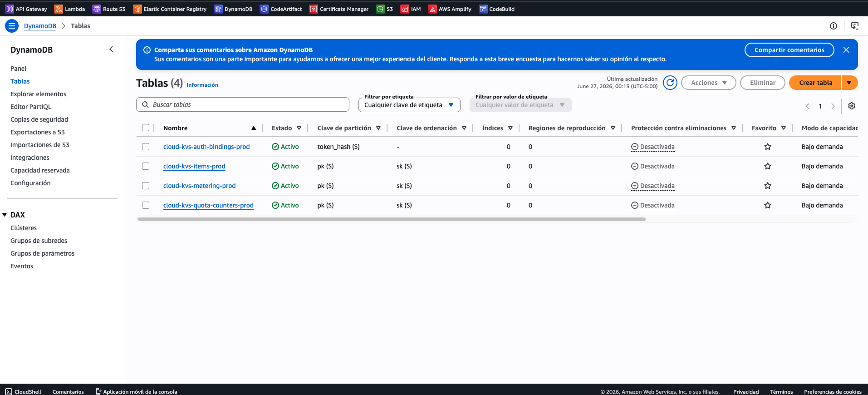Open CodeArtifact shortcut
Screen dimensions: 868x395
tap(281, 9)
